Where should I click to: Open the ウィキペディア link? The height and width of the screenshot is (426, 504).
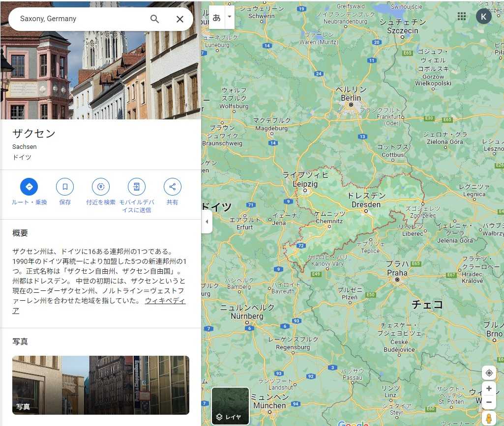tap(165, 301)
